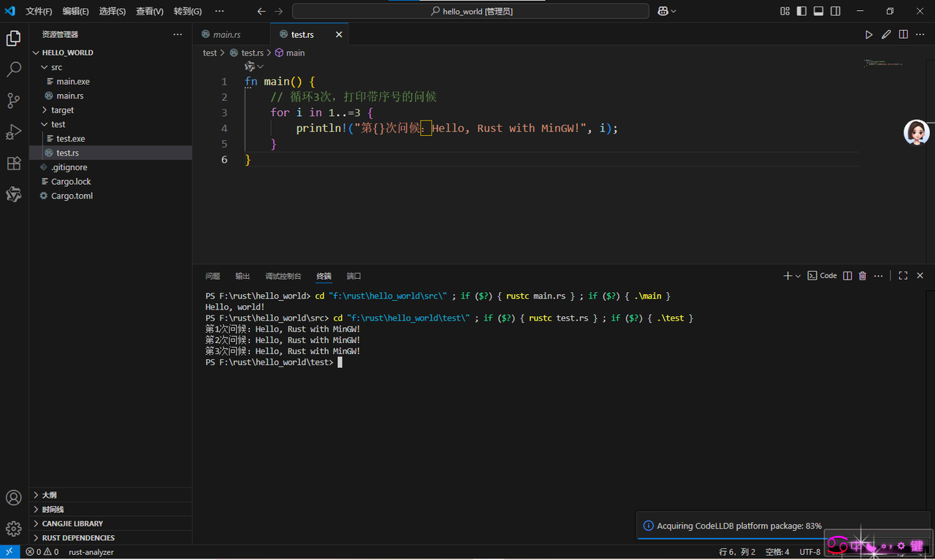Image resolution: width=935 pixels, height=560 pixels.
Task: Toggle the bottom panel visibility
Action: pos(818,11)
